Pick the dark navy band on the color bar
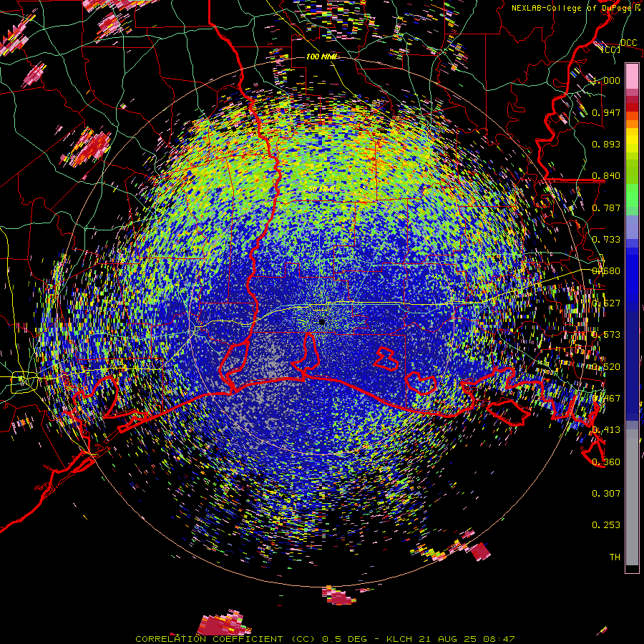 click(632, 361)
